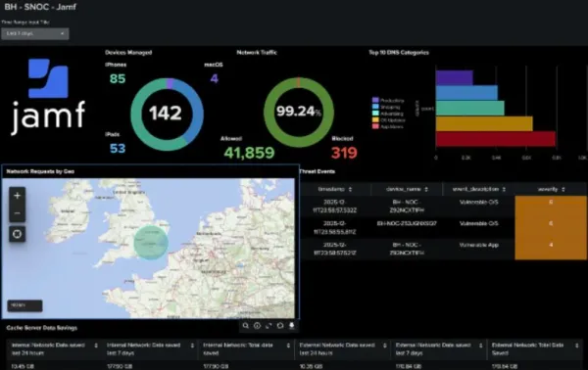Image resolution: width=588 pixels, height=370 pixels.
Task: Click the Allowed value 41,859
Action: coord(249,153)
